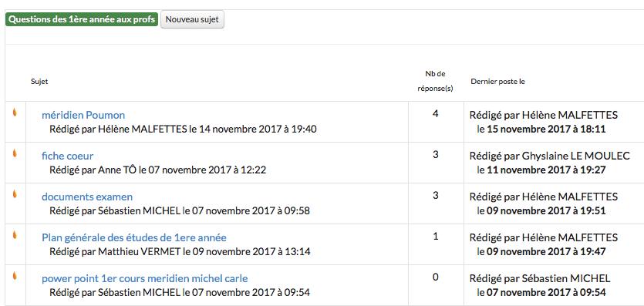Click flame icon beside méridien Poumon topic

(15, 113)
